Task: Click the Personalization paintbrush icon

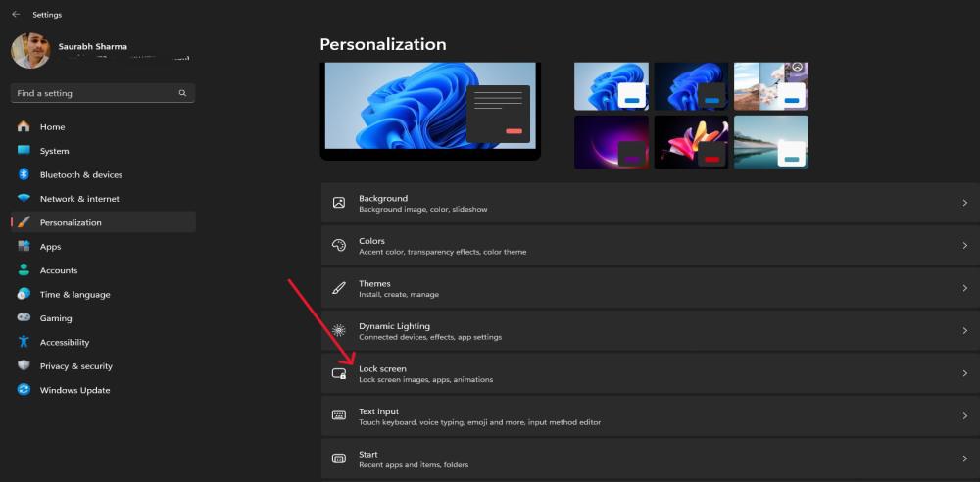Action: point(24,222)
